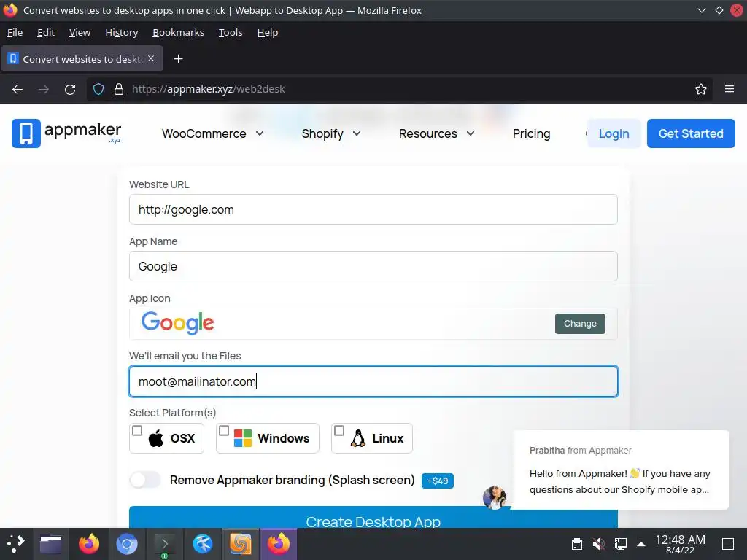
Task: Go back with the browser back arrow
Action: click(x=18, y=89)
